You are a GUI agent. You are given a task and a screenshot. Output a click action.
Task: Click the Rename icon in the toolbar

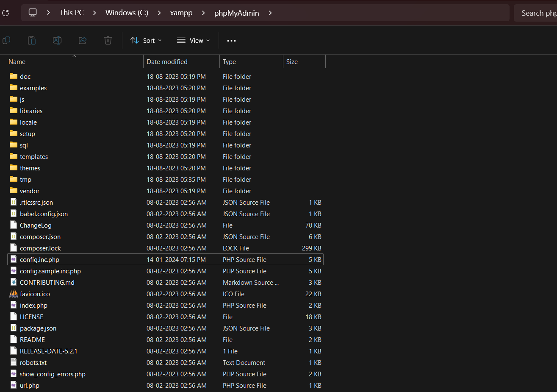point(57,40)
